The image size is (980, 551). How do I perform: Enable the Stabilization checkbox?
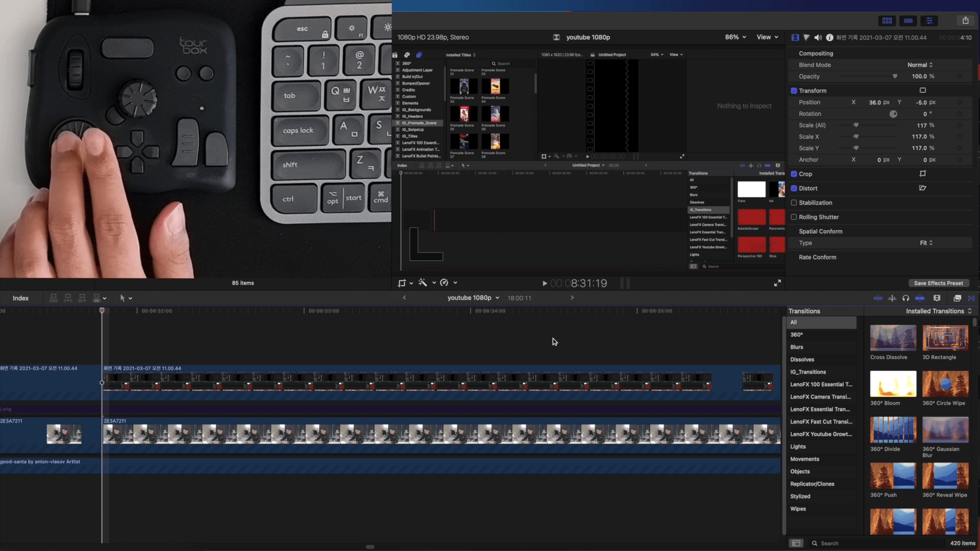(794, 203)
